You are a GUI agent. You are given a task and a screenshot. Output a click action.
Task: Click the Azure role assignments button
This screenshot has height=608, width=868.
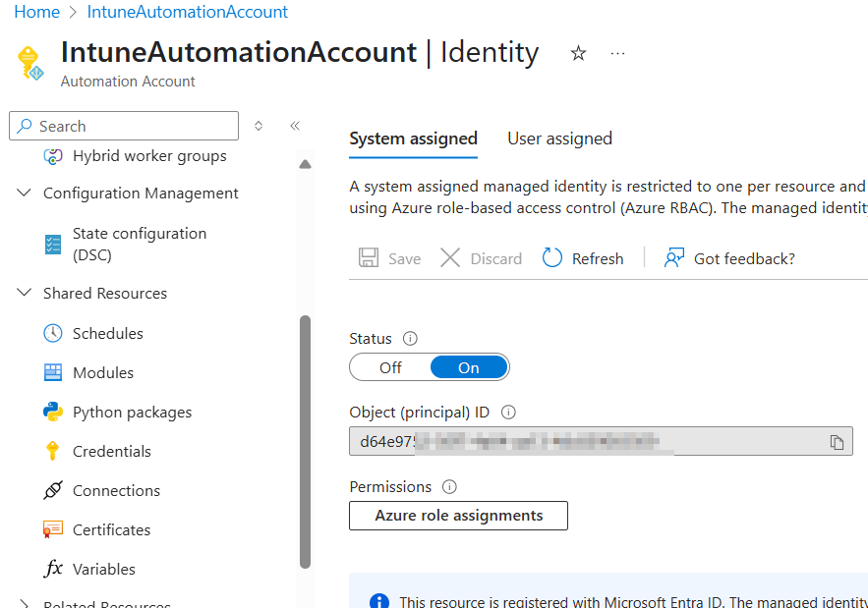coord(458,516)
